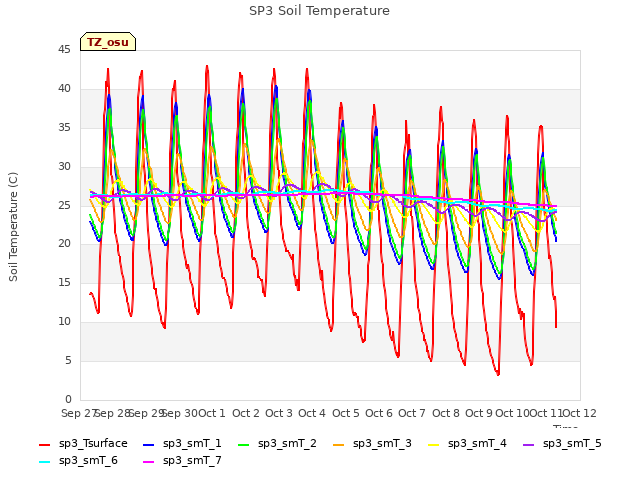This screenshot has height=480, width=640.
Task: Click the Oct 5 x-axis tick label
Action: (x=346, y=413)
